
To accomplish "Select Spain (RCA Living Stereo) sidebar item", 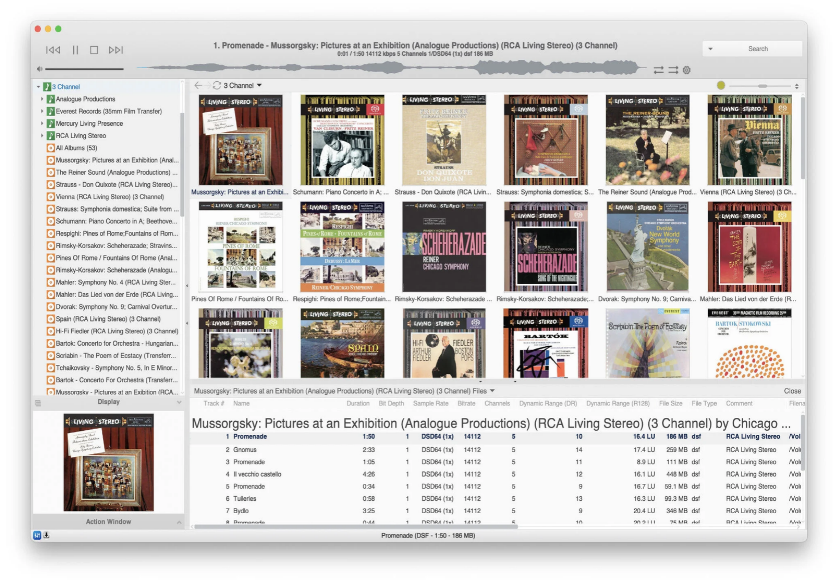I will coord(104,319).
